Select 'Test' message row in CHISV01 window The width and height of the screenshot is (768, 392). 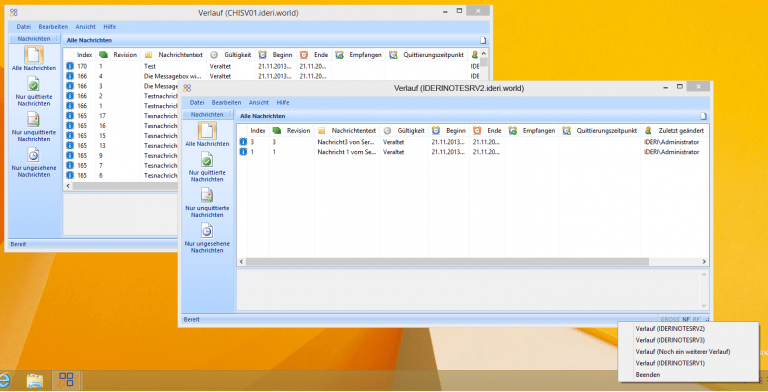(272, 66)
